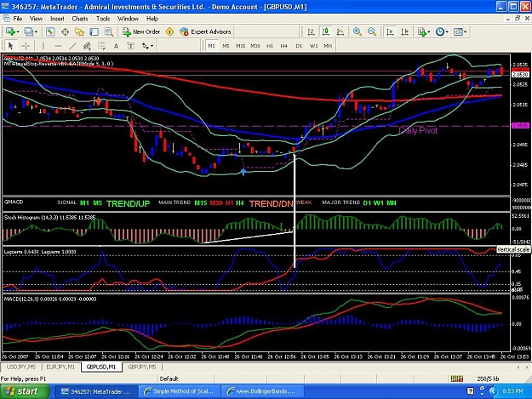Image resolution: width=532 pixels, height=399 pixels.
Task: Click the New Order button
Action: (x=141, y=31)
